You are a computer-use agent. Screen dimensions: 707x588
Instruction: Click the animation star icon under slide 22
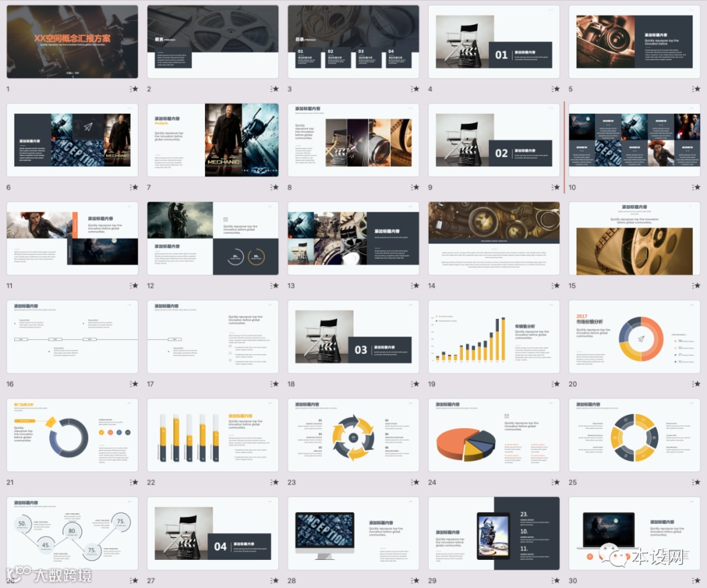pyautogui.click(x=274, y=482)
